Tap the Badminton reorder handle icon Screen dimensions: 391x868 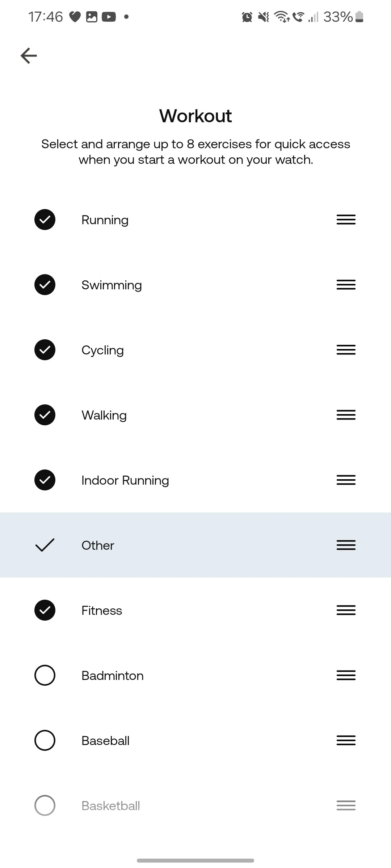coord(346,675)
